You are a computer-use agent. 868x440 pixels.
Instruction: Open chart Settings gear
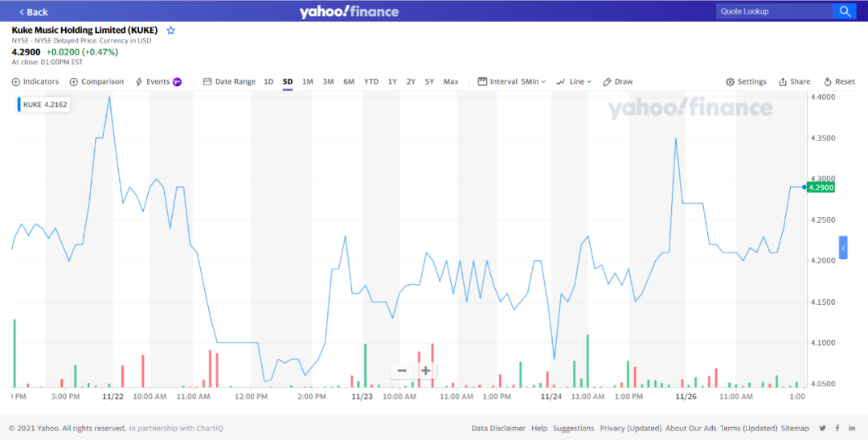click(746, 82)
